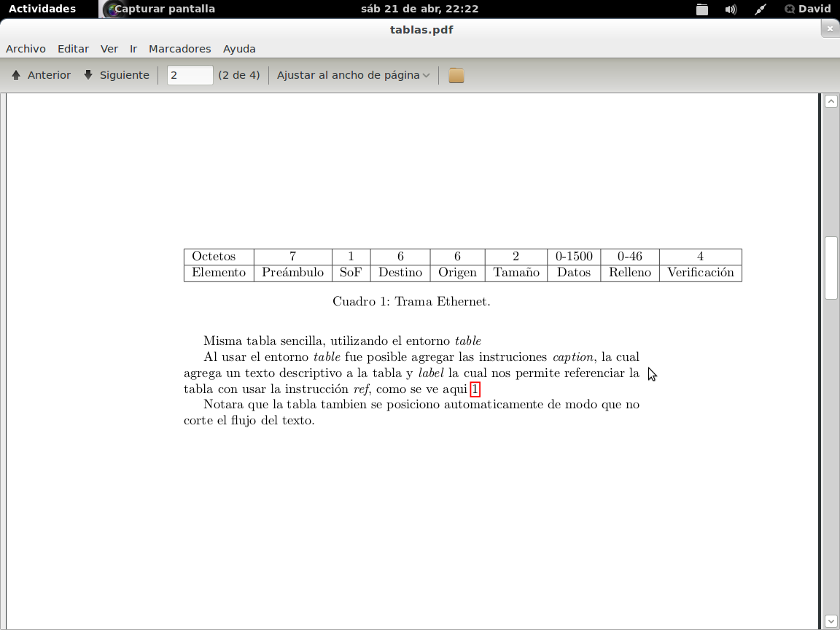This screenshot has height=630, width=840.
Task: Click the vertical scrollbar thumb
Action: click(x=831, y=268)
